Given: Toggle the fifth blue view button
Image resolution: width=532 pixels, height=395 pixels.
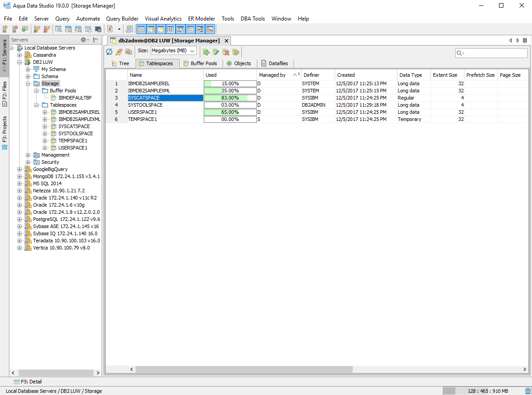Looking at the screenshot, I should point(181,29).
